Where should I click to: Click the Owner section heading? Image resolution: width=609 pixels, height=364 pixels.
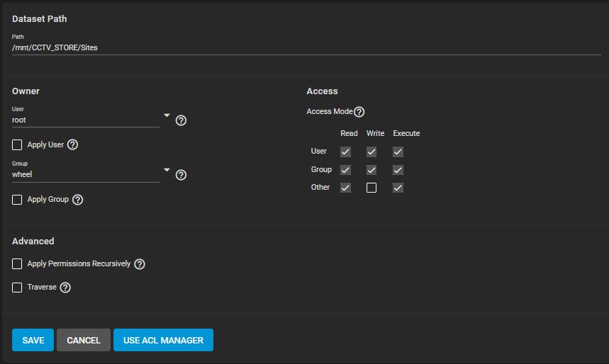click(26, 91)
